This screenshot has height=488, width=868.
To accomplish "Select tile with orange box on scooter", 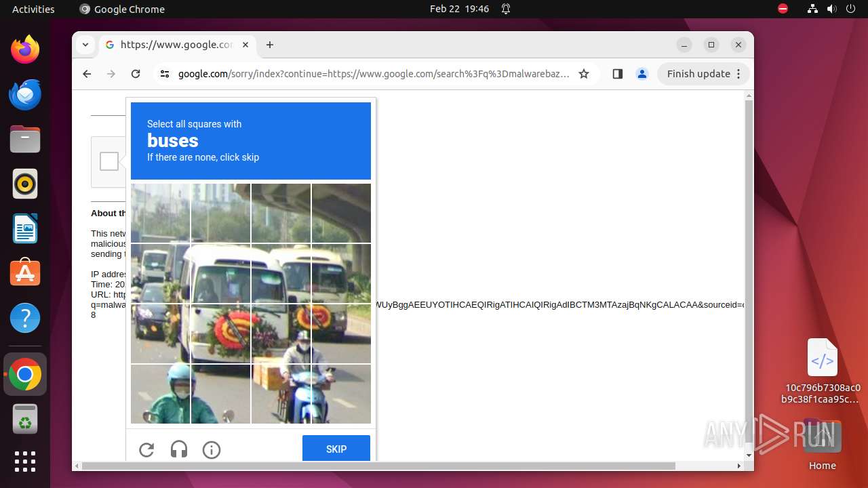I will tap(281, 394).
